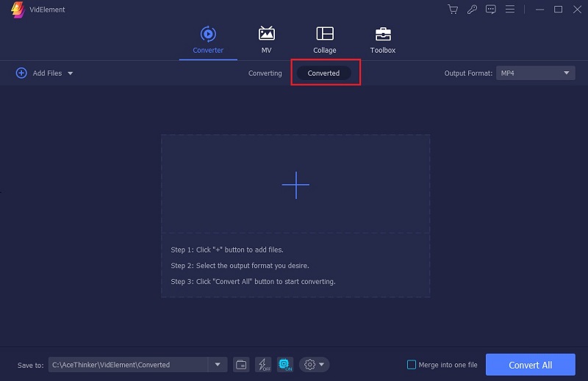This screenshot has height=381, width=588.
Task: Toggle the GPU hardware acceleration ON icon
Action: (x=285, y=365)
